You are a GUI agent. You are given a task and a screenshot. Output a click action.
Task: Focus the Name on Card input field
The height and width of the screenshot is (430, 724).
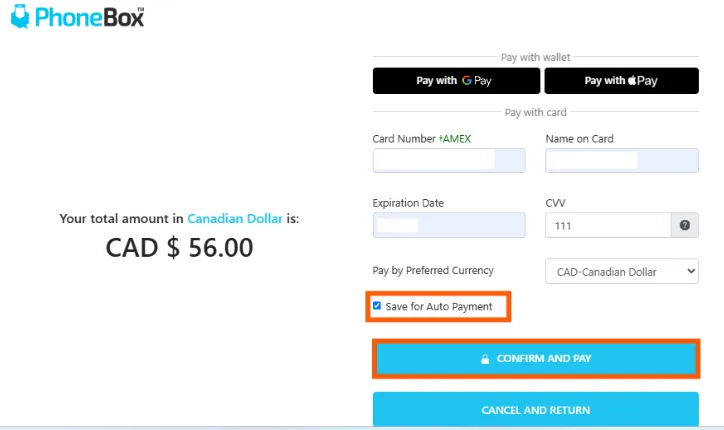tap(622, 160)
